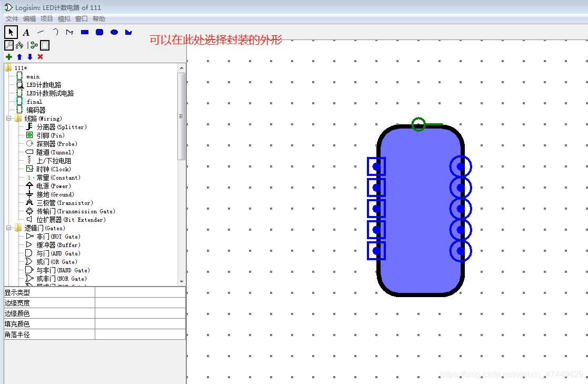Open the 窗口 menu

pyautogui.click(x=82, y=19)
